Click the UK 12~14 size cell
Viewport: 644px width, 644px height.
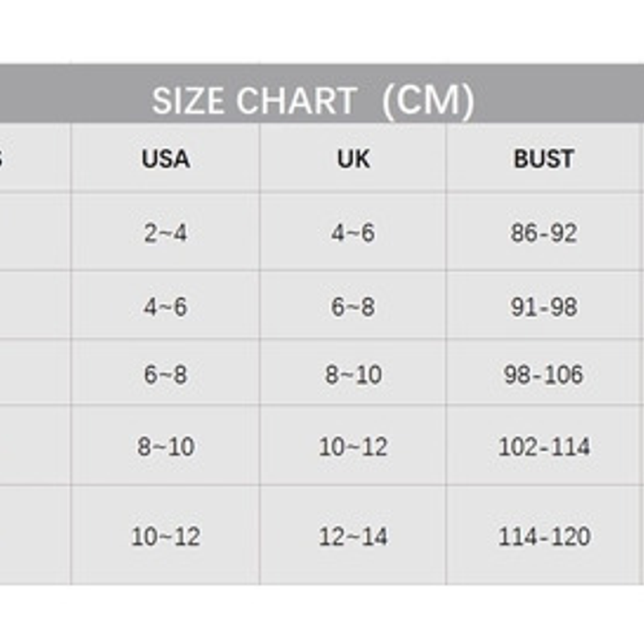[x=353, y=536]
